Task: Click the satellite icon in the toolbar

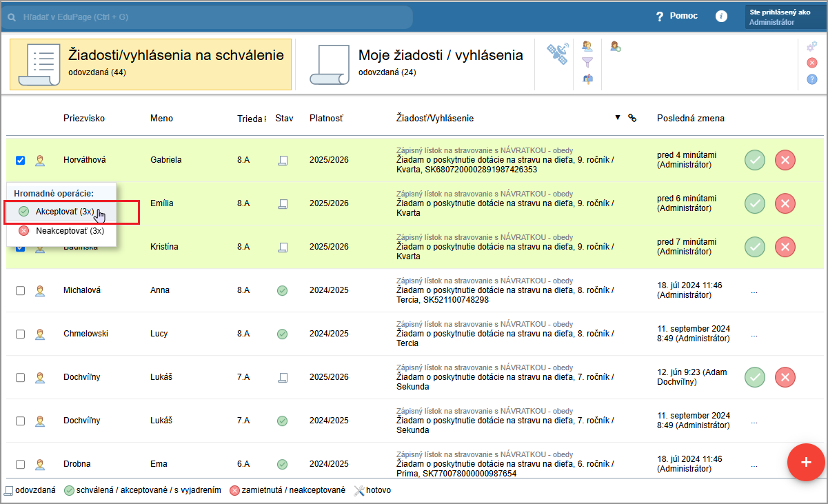Action: click(557, 54)
